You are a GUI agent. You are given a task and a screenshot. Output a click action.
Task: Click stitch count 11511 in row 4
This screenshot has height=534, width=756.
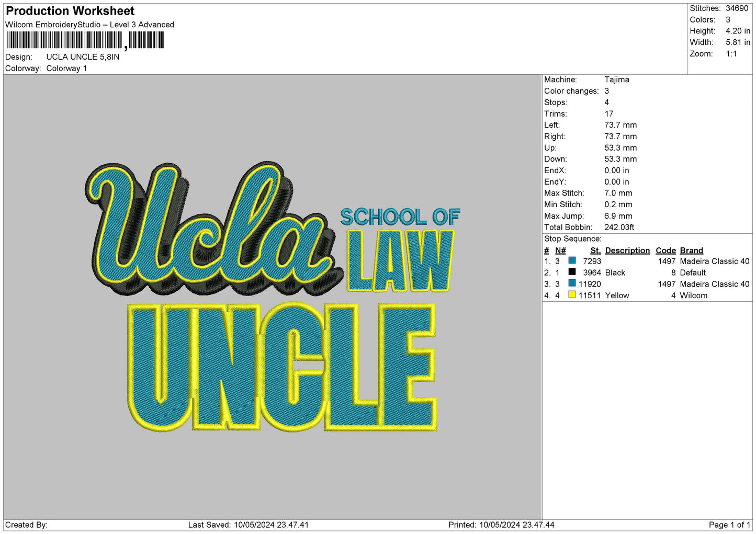pyautogui.click(x=590, y=296)
